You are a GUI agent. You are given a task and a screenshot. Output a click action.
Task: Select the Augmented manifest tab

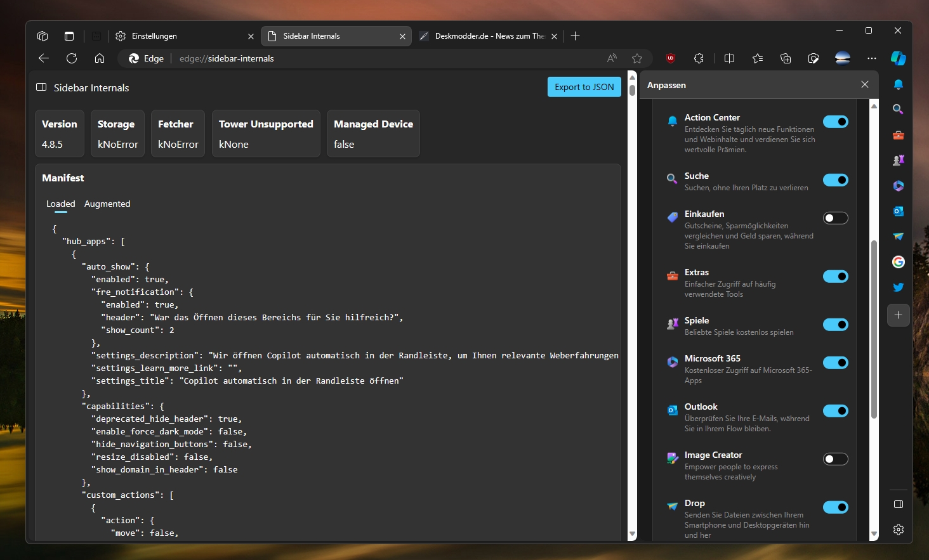(107, 204)
